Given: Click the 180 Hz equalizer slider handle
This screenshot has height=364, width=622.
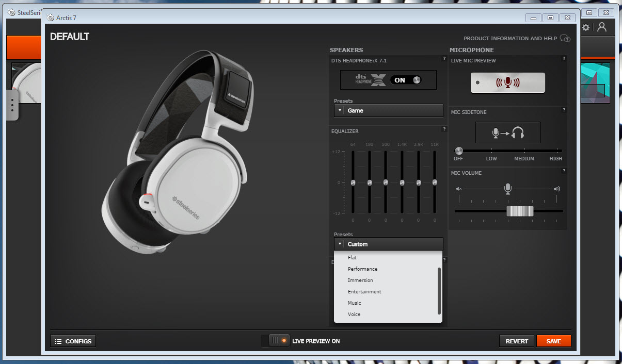Looking at the screenshot, I should coord(370,183).
